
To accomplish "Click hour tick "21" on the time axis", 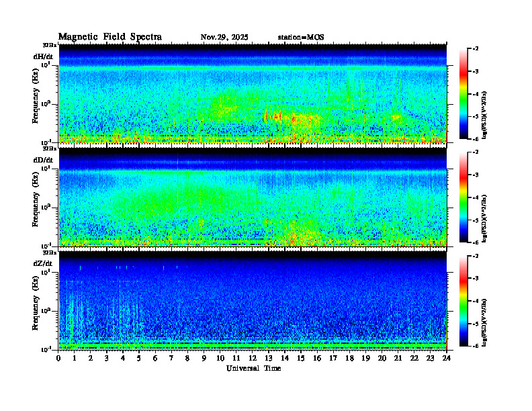I will [398, 359].
